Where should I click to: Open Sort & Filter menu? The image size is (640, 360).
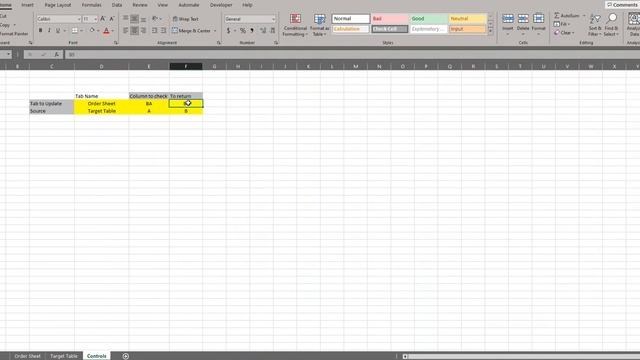[x=595, y=25]
